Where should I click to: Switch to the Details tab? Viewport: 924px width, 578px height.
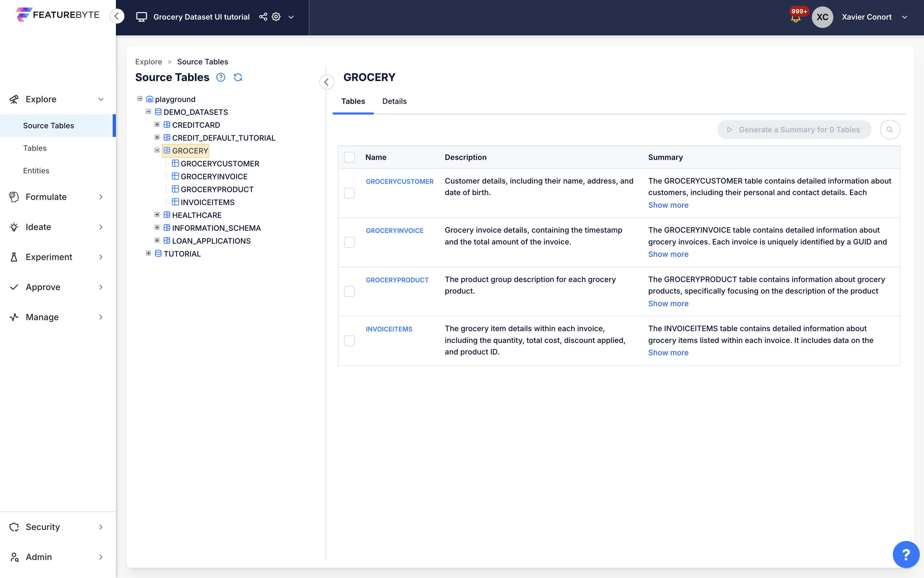(394, 101)
